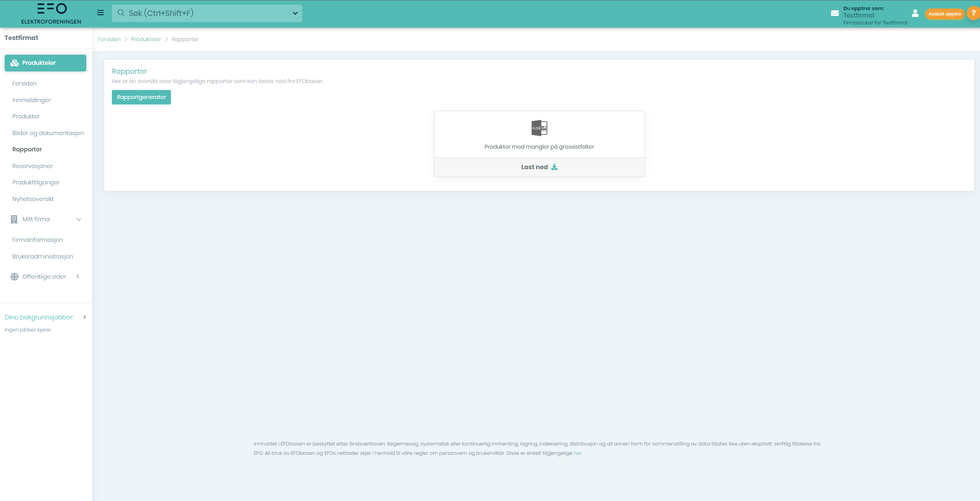
Task: Click the XLSX file icon
Action: coord(539,128)
